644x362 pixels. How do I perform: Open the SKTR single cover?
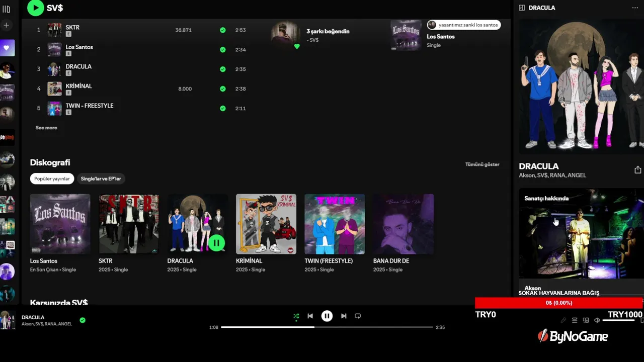coord(129,224)
